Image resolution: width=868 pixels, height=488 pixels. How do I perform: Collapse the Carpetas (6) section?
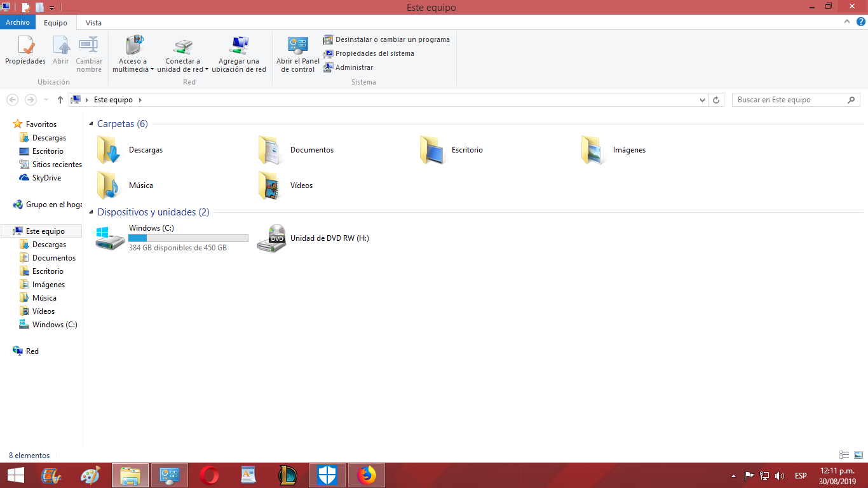point(93,123)
